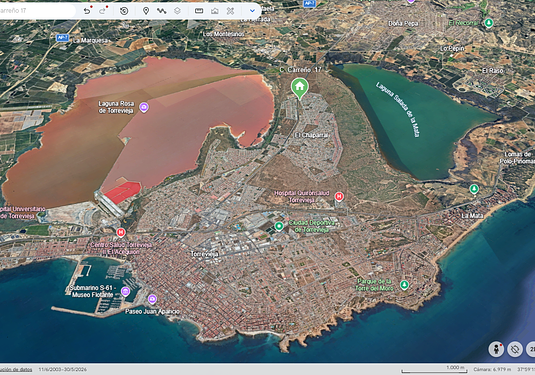This screenshot has height=375, width=535.
Task: Click the 'Lo Pepín' label
Action: click(452, 49)
